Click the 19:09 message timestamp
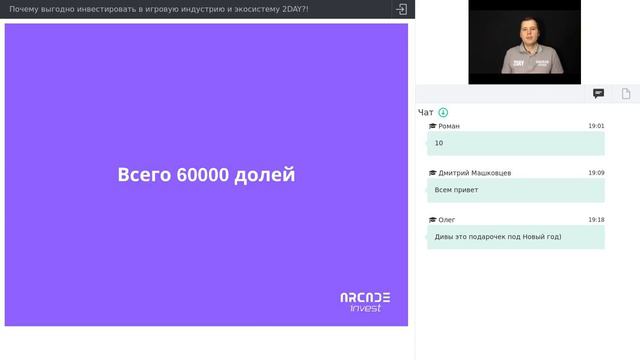The height and width of the screenshot is (360, 640). tap(596, 173)
